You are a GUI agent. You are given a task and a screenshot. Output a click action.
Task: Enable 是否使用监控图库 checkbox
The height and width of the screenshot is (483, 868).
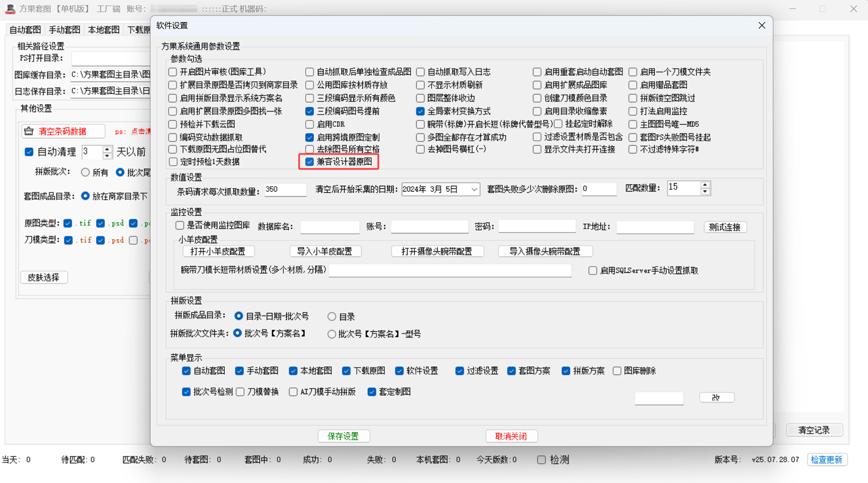179,225
